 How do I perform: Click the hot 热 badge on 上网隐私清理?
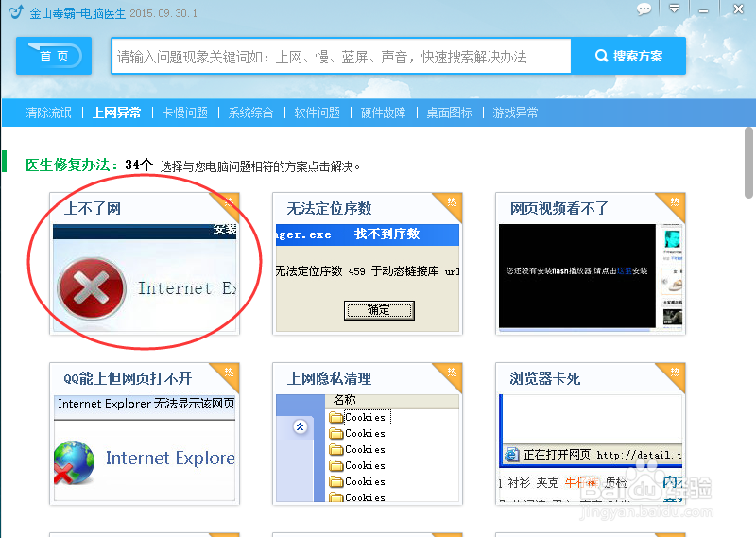(x=452, y=373)
